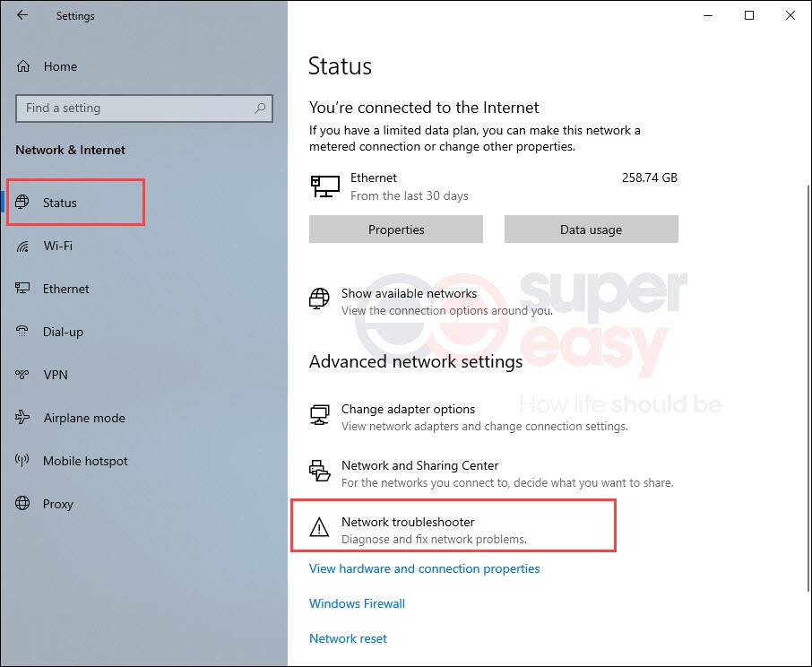Click the VPN icon
This screenshot has height=667, width=812.
pos(22,375)
